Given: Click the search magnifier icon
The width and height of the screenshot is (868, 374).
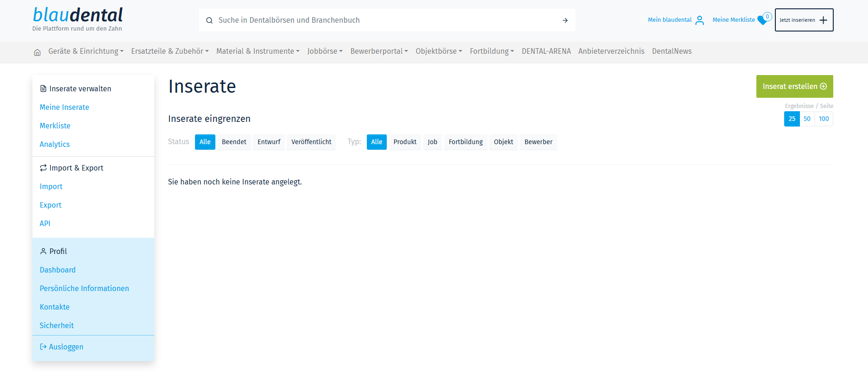Looking at the screenshot, I should pyautogui.click(x=209, y=20).
